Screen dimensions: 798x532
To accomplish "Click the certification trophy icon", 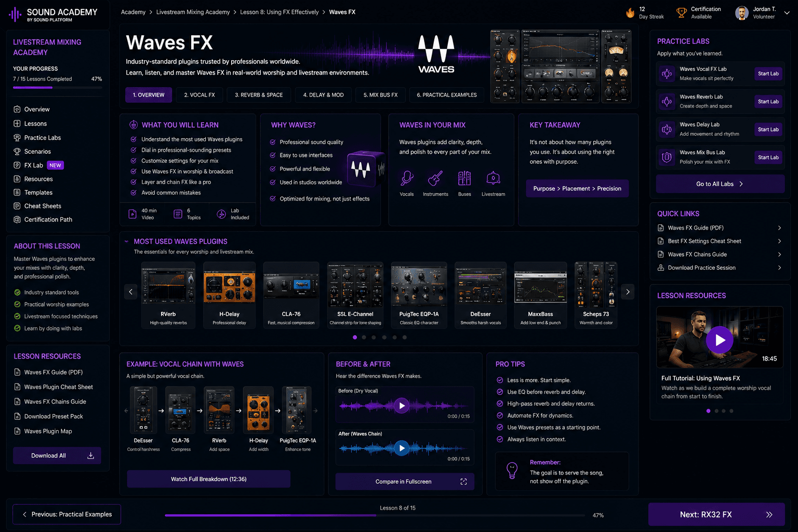I will pos(682,13).
